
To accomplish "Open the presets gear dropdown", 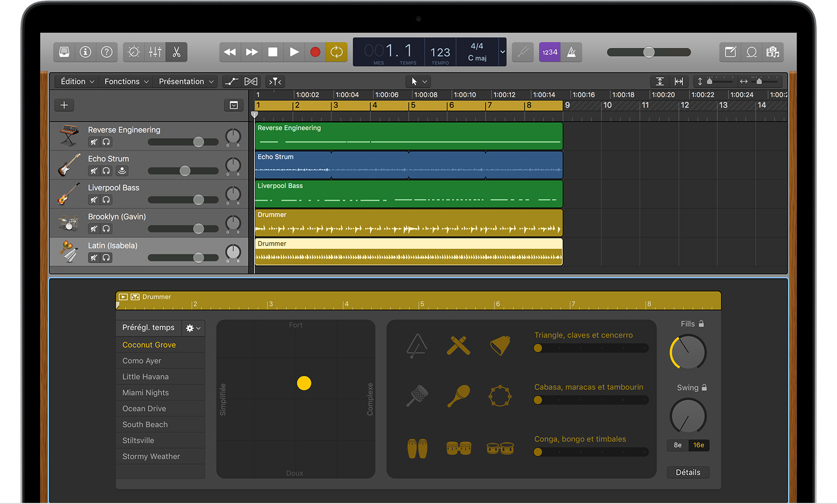I will (x=193, y=328).
